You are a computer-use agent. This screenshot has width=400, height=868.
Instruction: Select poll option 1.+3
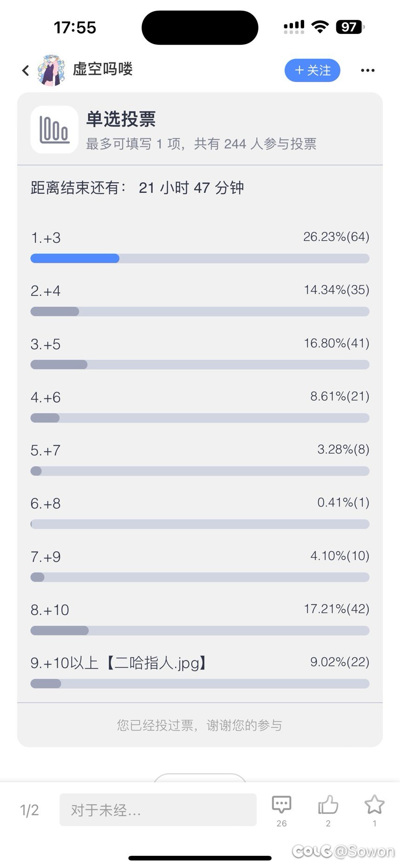pyautogui.click(x=46, y=238)
